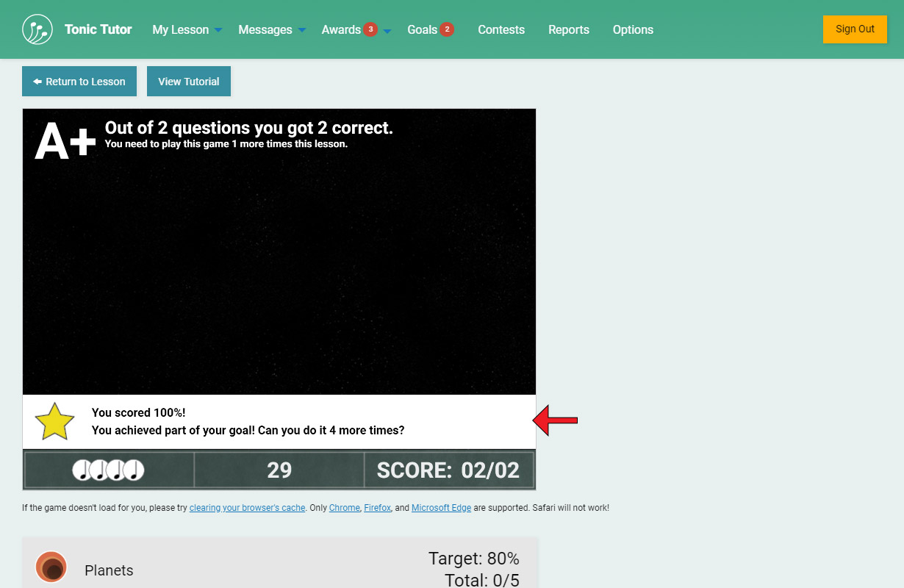Screen dimensions: 904x588
Task: Click Return to Lesson button
Action: coord(79,82)
